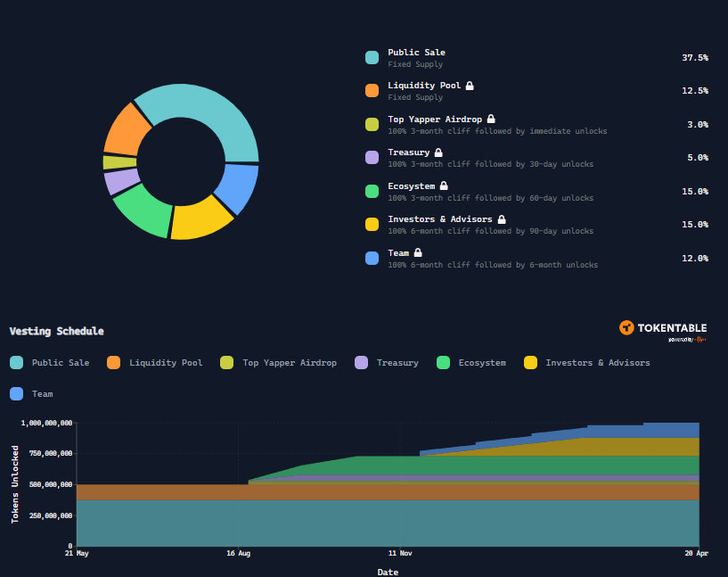Click the 37.5% Public Sale percentage
This screenshot has height=577, width=728.
tap(695, 58)
